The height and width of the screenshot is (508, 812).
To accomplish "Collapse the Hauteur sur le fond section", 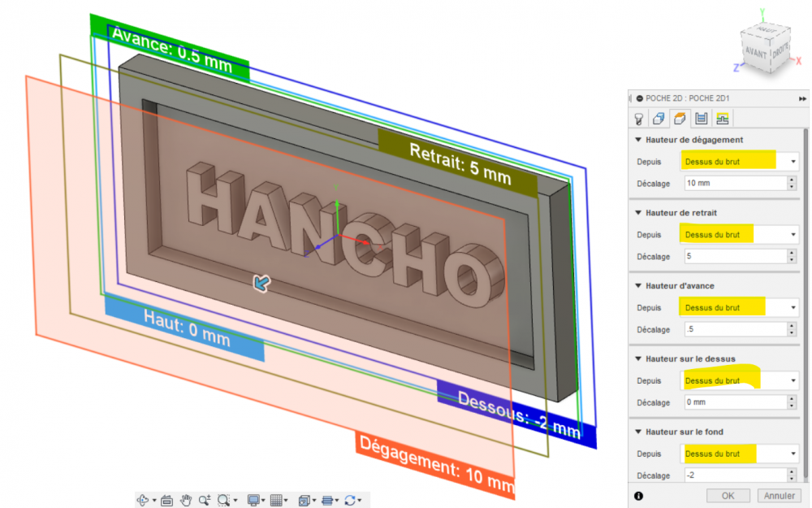I will [x=638, y=432].
